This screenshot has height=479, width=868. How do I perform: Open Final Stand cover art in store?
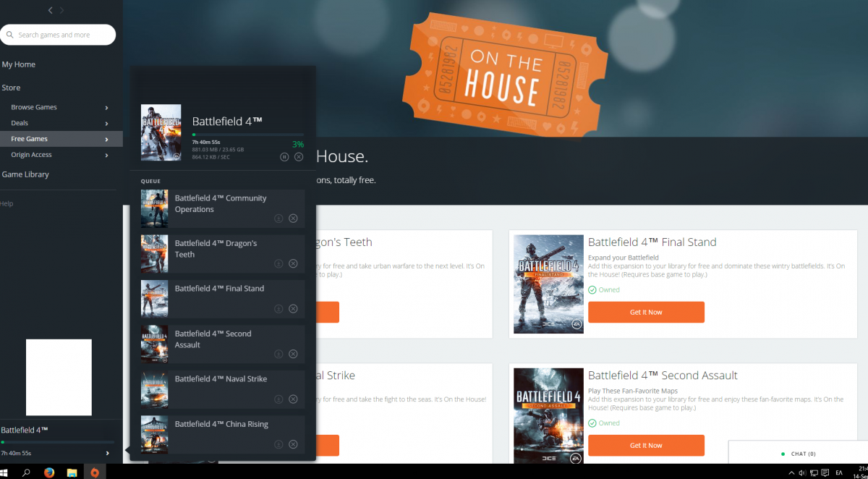[548, 284]
